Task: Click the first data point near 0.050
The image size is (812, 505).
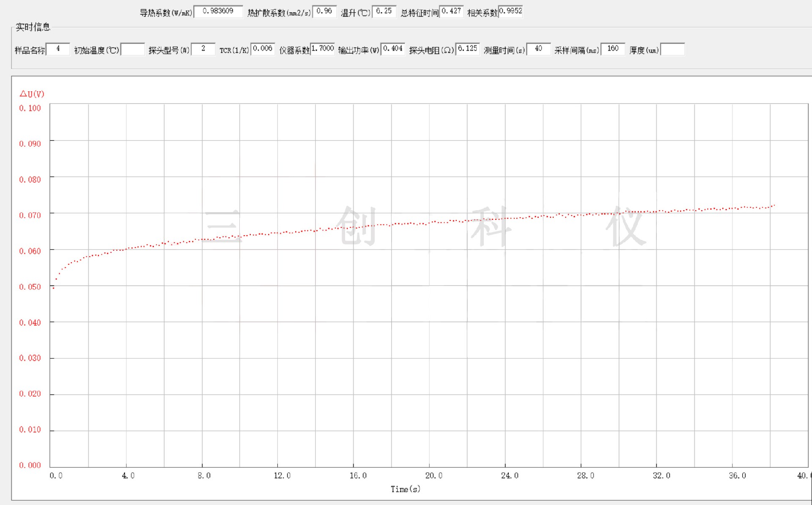Action: tap(53, 288)
